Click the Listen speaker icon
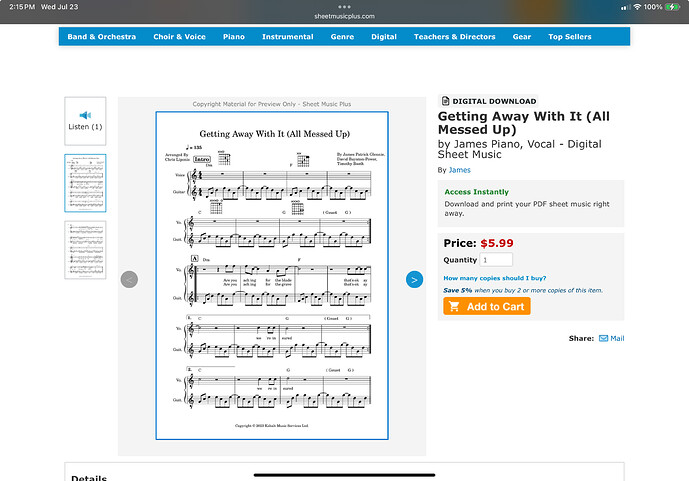Image resolution: width=689 pixels, height=481 pixels. tap(85, 115)
